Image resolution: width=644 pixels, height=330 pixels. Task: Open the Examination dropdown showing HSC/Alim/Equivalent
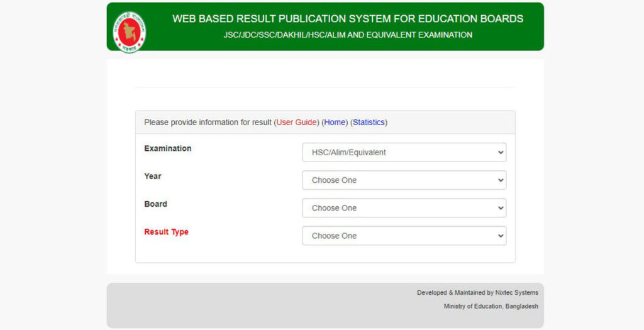click(x=404, y=152)
